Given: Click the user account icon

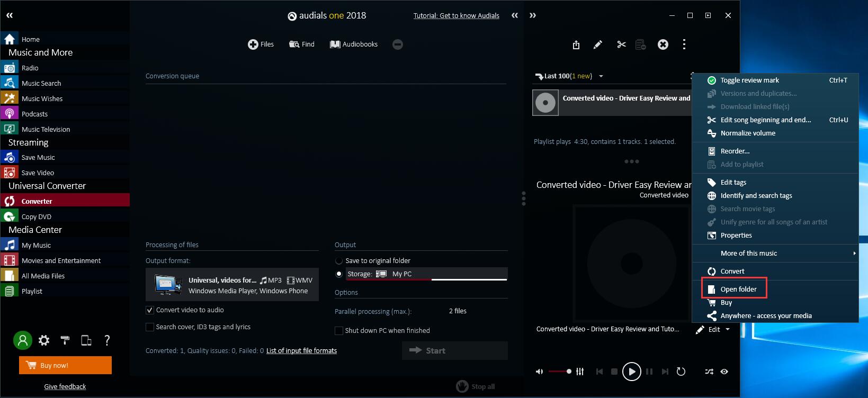Looking at the screenshot, I should pos(23,340).
